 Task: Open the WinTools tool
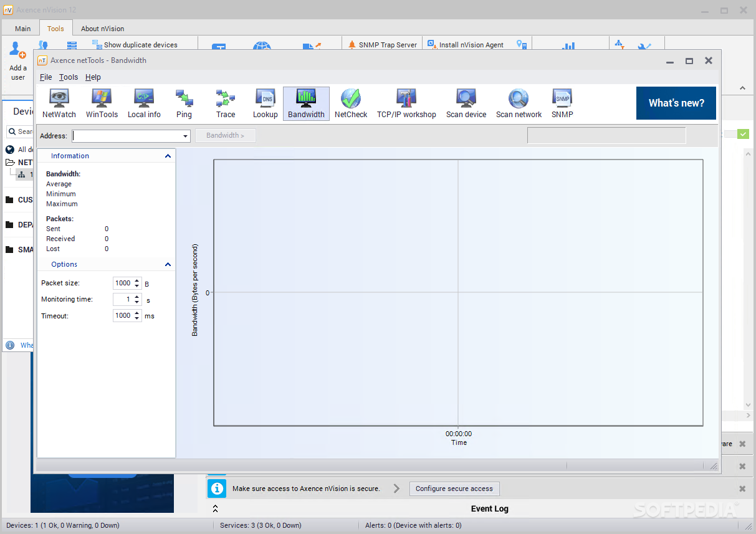tap(102, 103)
